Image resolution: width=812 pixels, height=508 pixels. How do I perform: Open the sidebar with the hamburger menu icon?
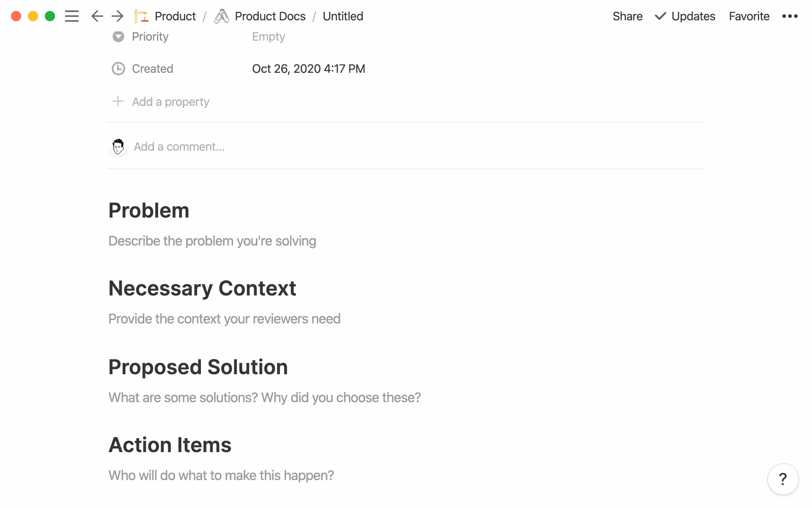coord(72,16)
